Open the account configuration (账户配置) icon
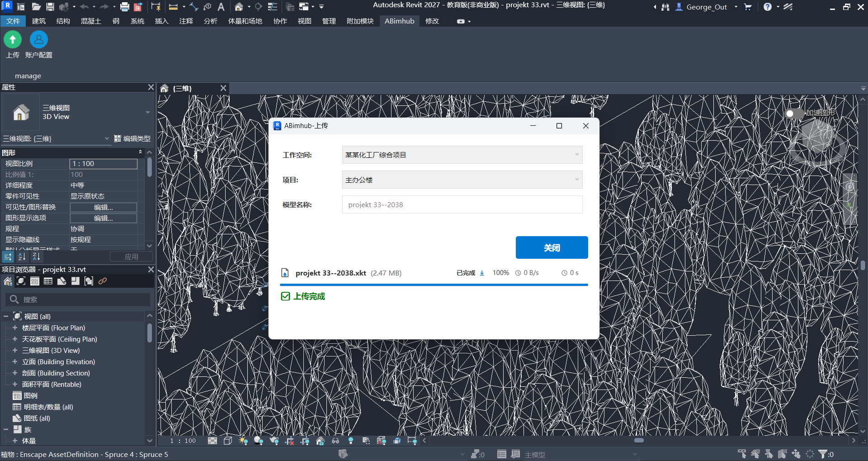 pyautogui.click(x=39, y=40)
